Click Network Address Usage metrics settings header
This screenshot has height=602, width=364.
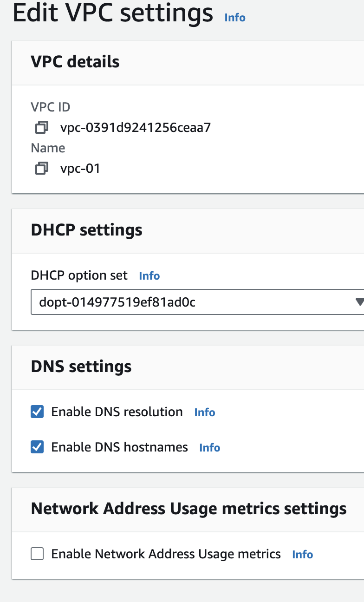coord(188,509)
